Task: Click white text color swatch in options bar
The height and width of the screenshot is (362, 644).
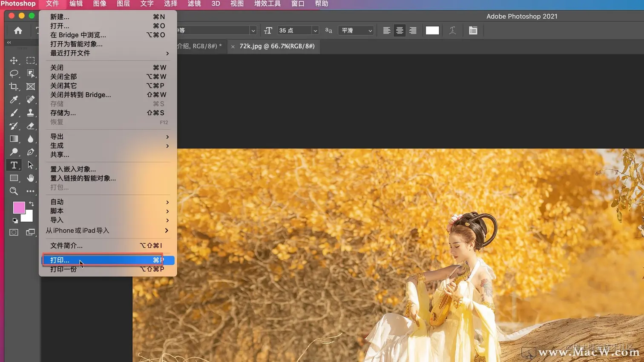Action: point(432,30)
